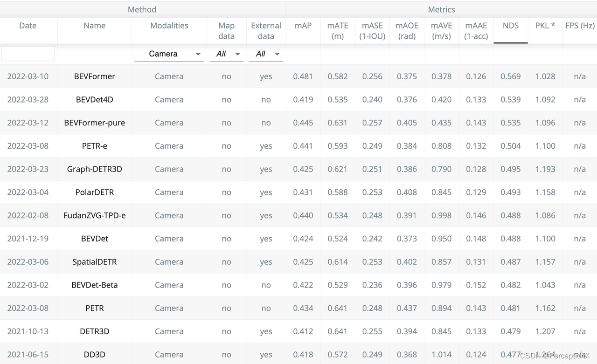Click date 2021-12-19 in BEVDet row
This screenshot has width=597, height=364.
click(28, 239)
